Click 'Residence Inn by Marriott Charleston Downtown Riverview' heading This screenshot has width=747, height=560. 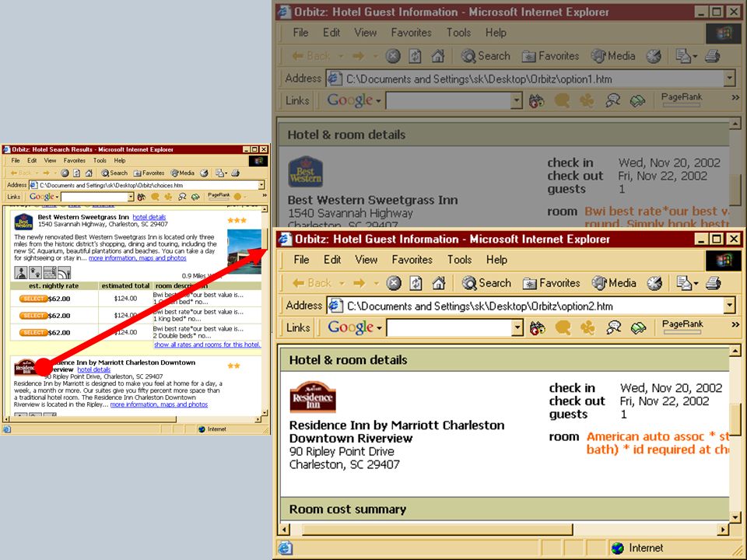[x=397, y=432]
